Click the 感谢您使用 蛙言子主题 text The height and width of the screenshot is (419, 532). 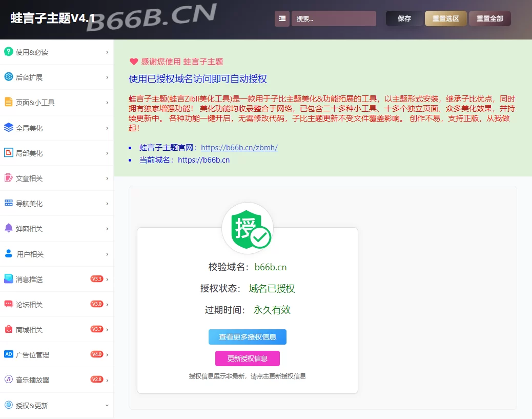(182, 62)
